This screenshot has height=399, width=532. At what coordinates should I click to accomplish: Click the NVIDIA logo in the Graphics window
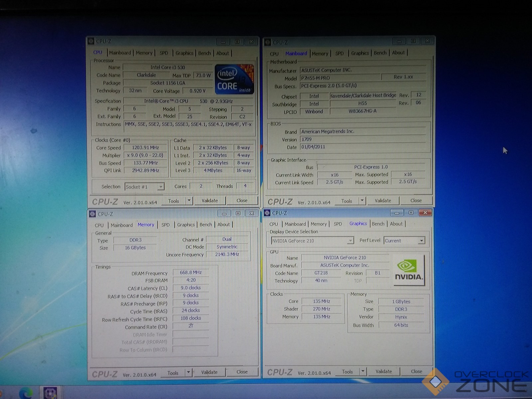(409, 270)
